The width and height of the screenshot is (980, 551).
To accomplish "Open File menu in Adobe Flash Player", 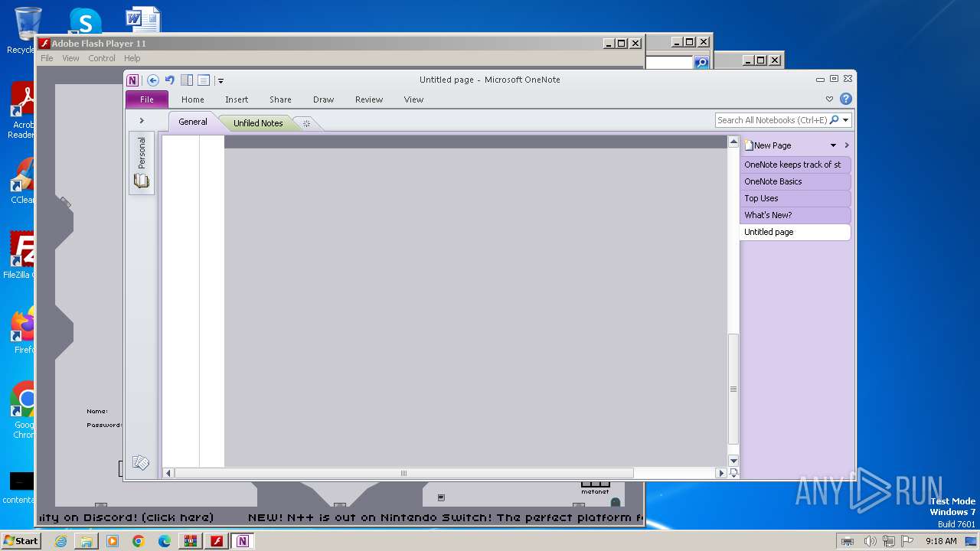I will 47,58.
